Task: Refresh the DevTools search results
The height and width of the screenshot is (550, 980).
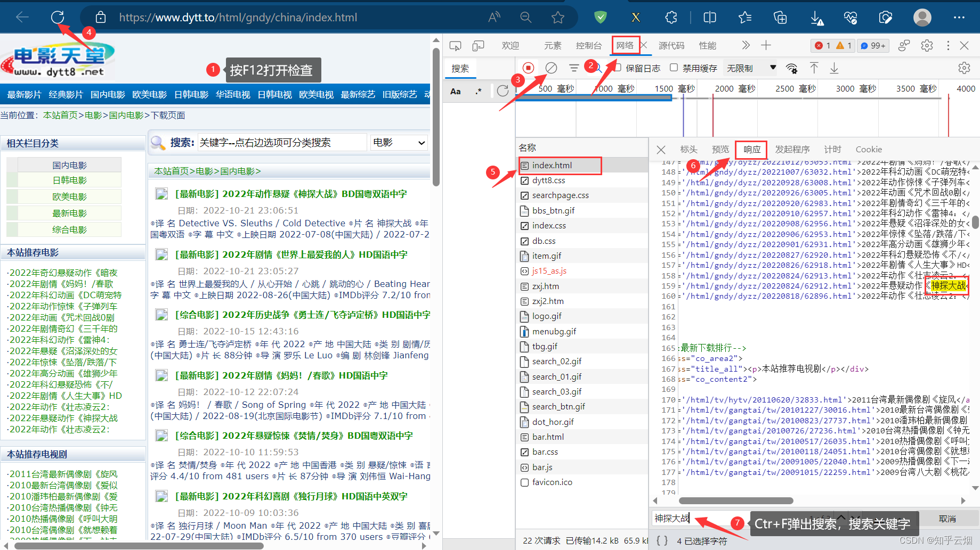Action: [x=503, y=91]
